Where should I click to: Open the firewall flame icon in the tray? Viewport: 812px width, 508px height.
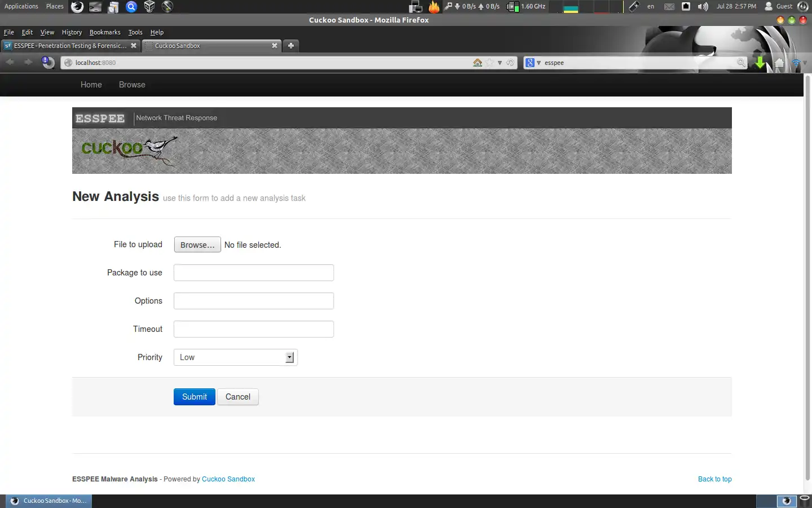(x=434, y=7)
